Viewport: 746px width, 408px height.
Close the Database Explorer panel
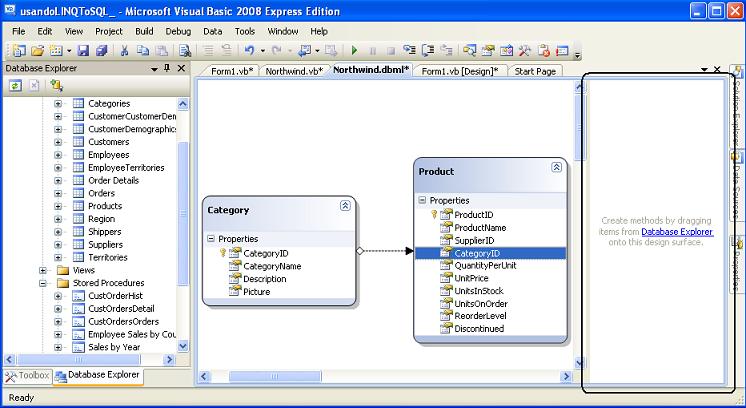[181, 68]
